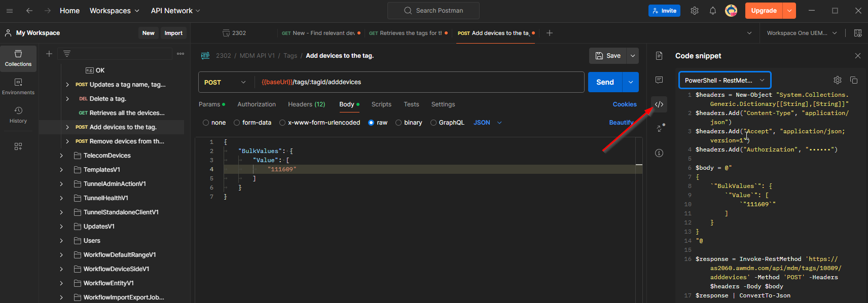Open Collections in the sidebar
Screen dimensions: 868x303
pos(18,58)
